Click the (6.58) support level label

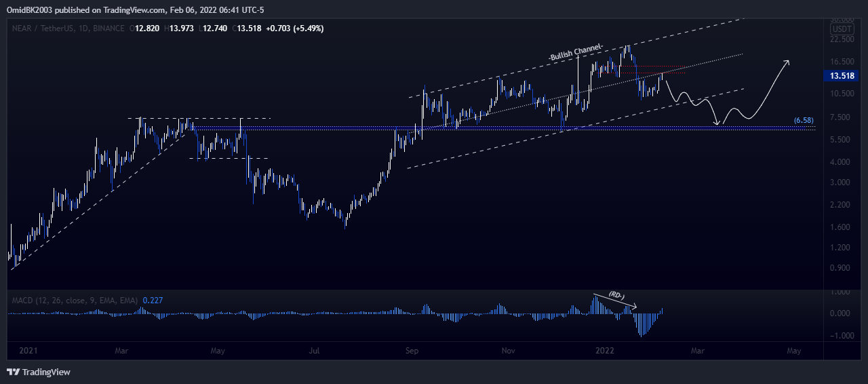804,120
